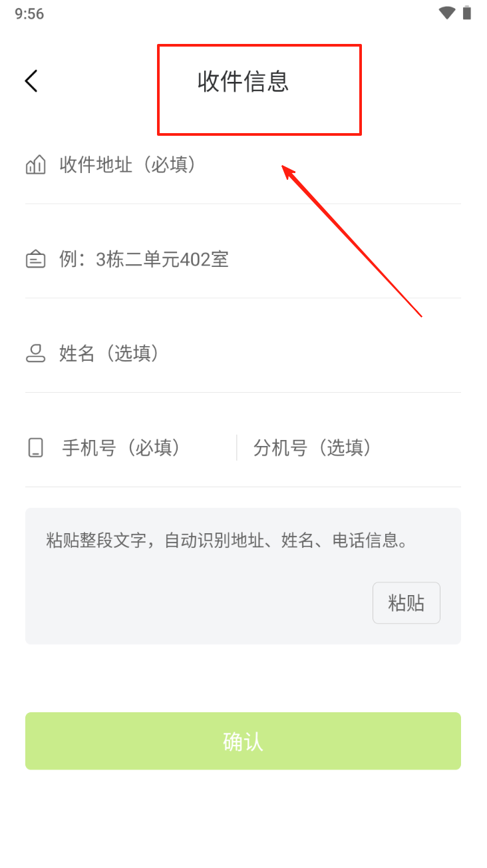This screenshot has height=868, width=487.
Task: Go back using the left arrow
Action: pos(31,81)
